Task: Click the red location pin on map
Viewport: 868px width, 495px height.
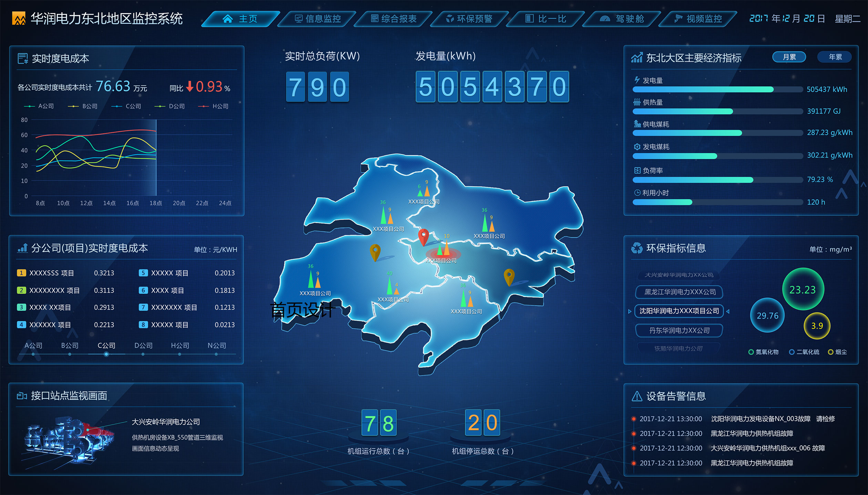Action: 423,236
